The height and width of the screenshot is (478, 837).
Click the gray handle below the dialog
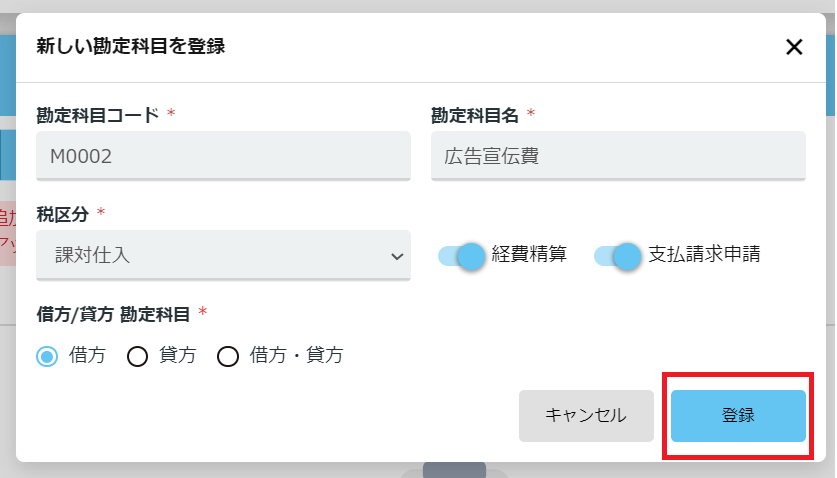(x=454, y=470)
